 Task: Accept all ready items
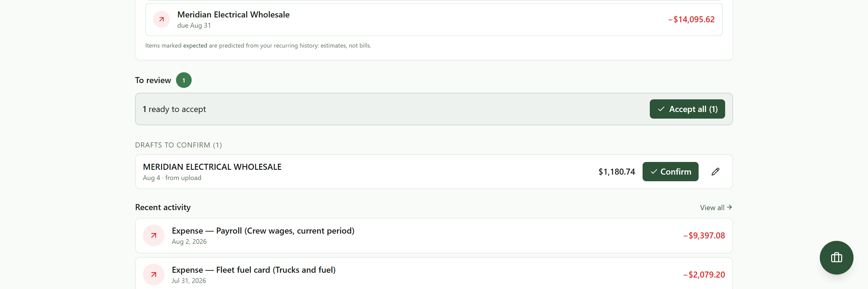(687, 109)
